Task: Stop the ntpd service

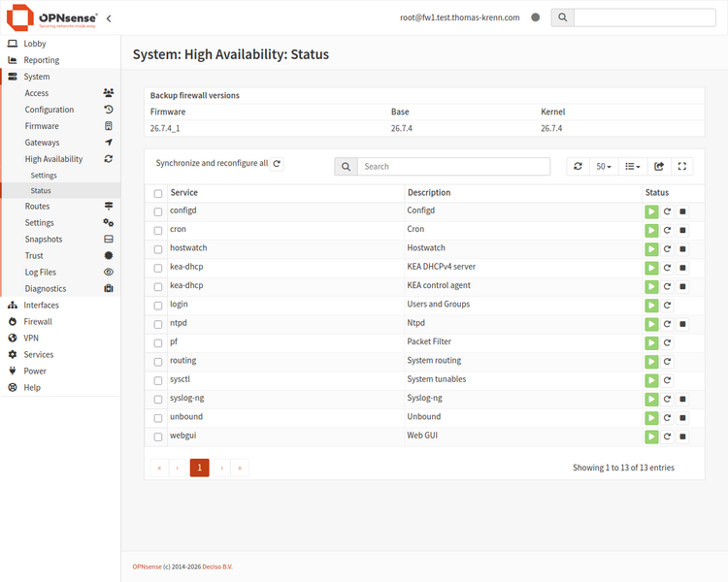Action: coord(682,324)
